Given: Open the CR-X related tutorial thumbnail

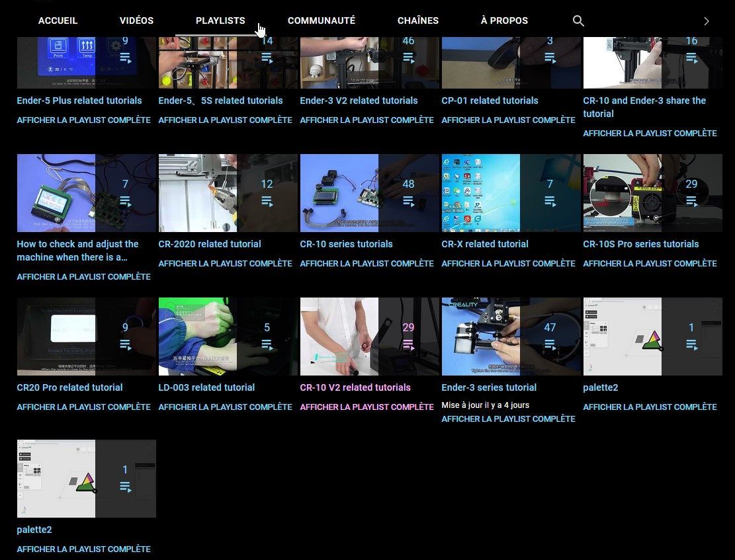Looking at the screenshot, I should pos(511,193).
